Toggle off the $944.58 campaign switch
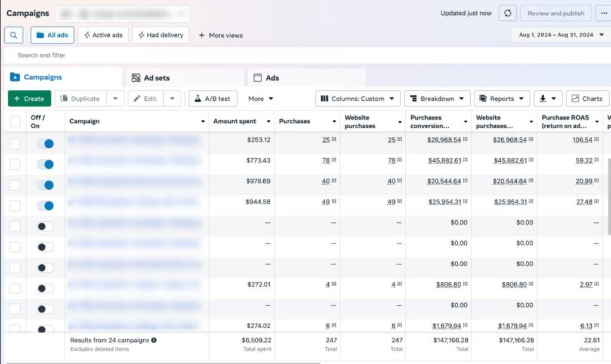The height and width of the screenshot is (364, 611). pyautogui.click(x=45, y=206)
